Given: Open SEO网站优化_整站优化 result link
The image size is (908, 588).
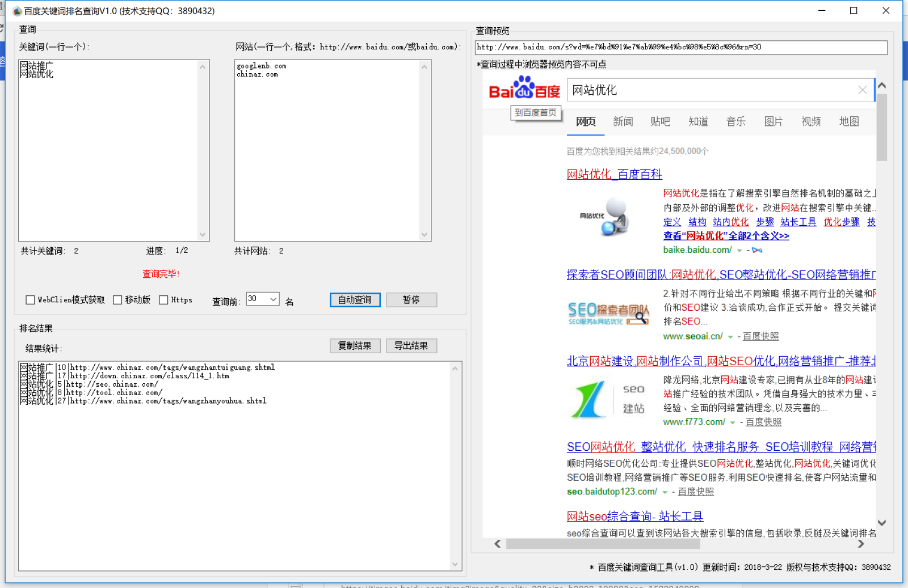Looking at the screenshot, I should pyautogui.click(x=721, y=447).
